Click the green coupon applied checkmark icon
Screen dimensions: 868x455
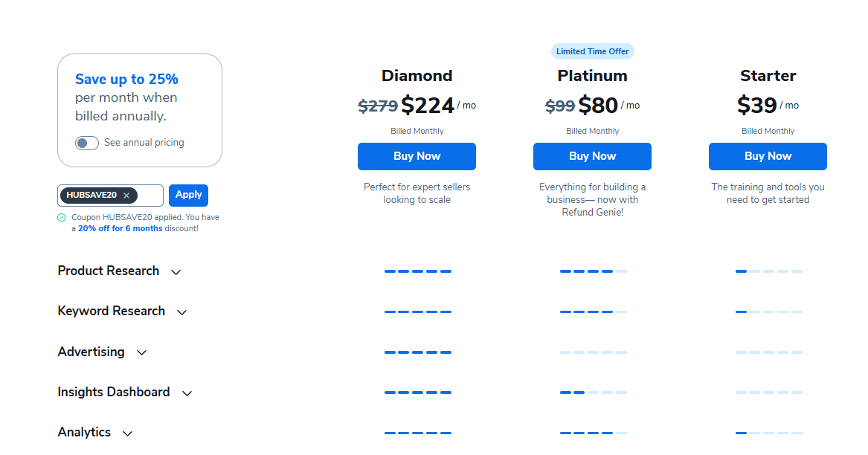(62, 218)
